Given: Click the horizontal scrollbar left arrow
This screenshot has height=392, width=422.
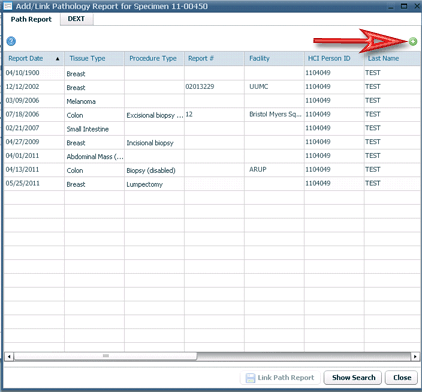Looking at the screenshot, I should pos(9,356).
